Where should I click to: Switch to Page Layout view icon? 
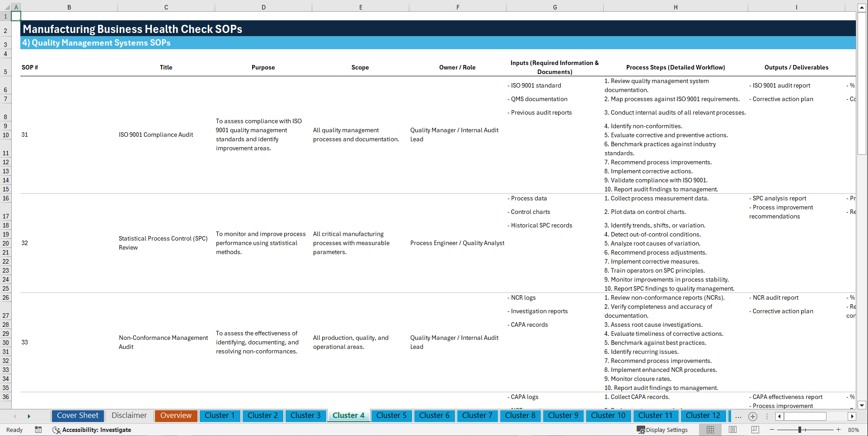pos(732,430)
